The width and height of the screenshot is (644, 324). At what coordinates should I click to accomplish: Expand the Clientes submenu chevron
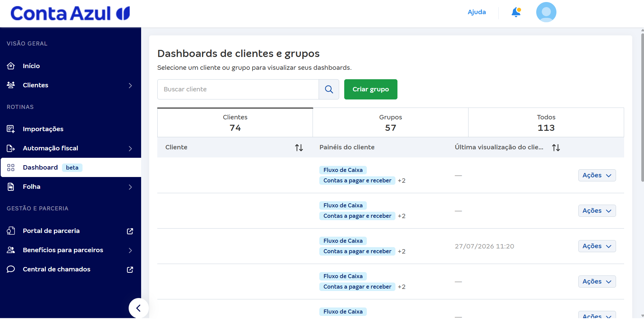click(130, 86)
